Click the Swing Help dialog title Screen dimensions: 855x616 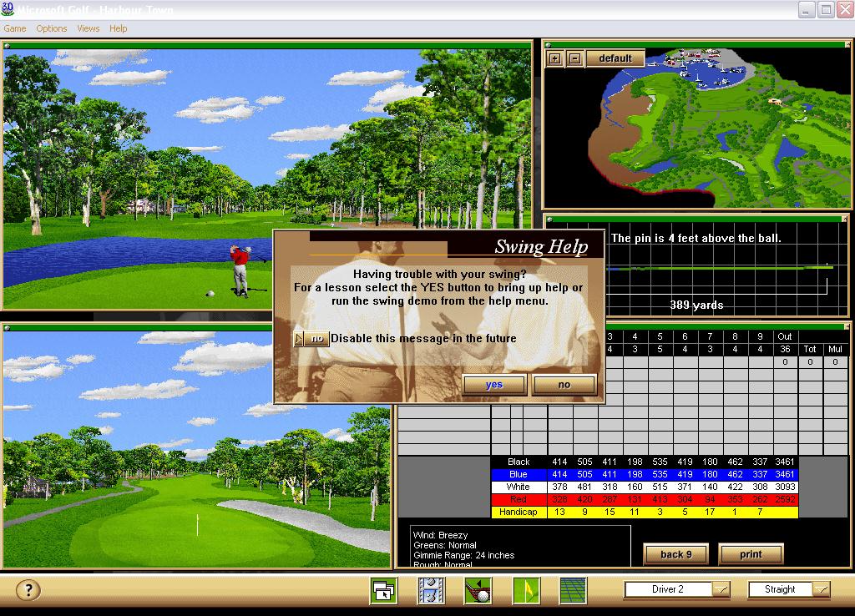click(x=541, y=246)
